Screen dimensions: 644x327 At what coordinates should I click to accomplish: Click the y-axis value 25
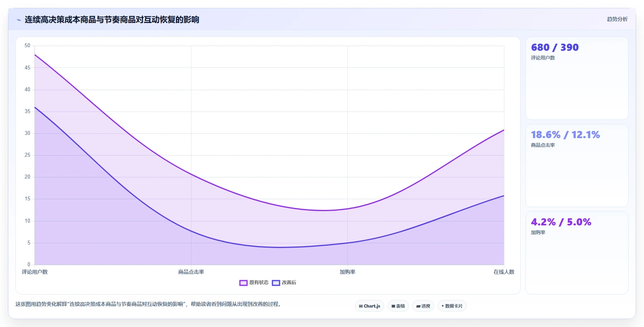27,155
